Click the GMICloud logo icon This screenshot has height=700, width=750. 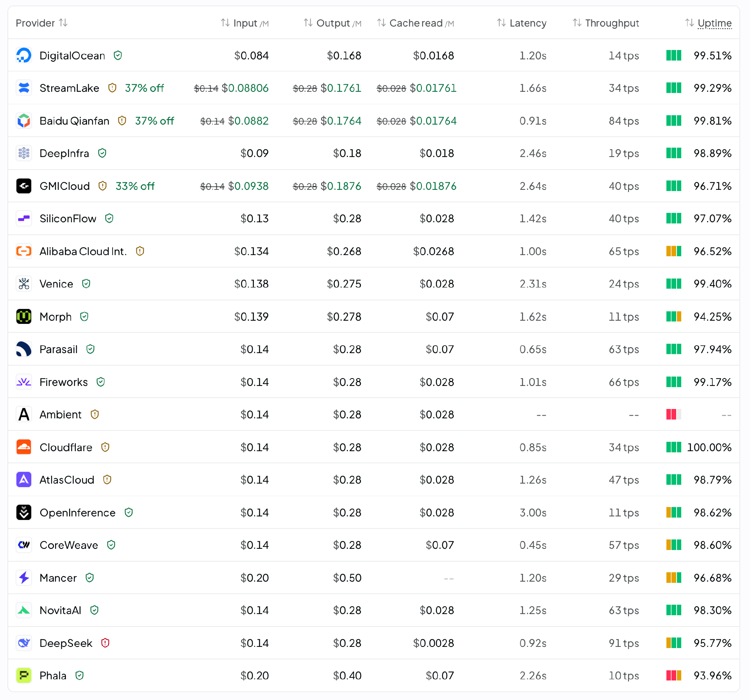coord(24,186)
